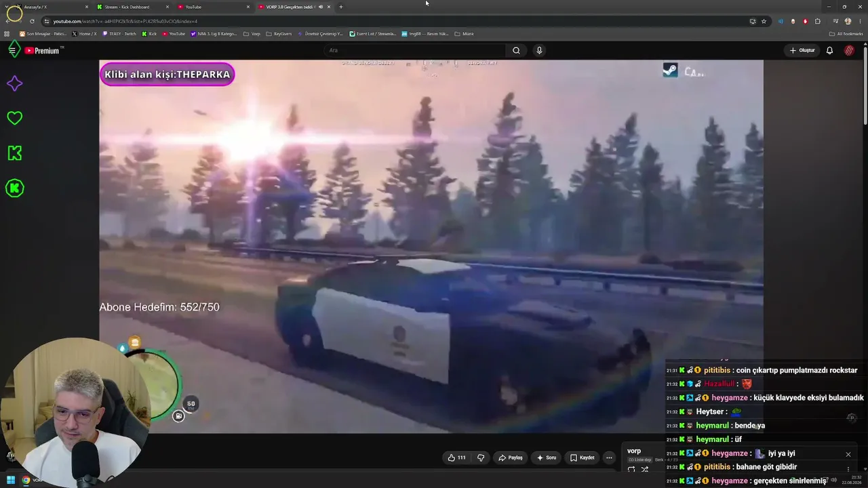Image resolution: width=868 pixels, height=488 pixels.
Task: Focus the YouTube Ara search field
Action: point(414,50)
